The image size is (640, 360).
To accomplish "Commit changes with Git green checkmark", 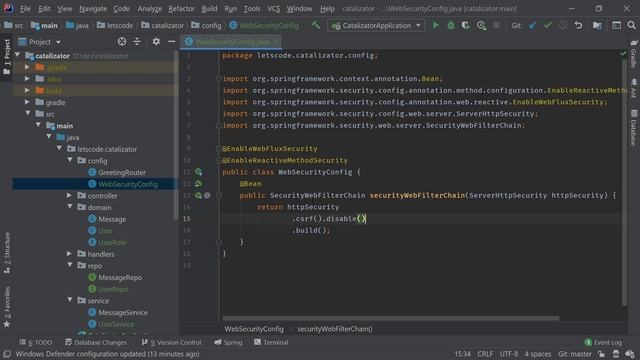I will pos(548,25).
